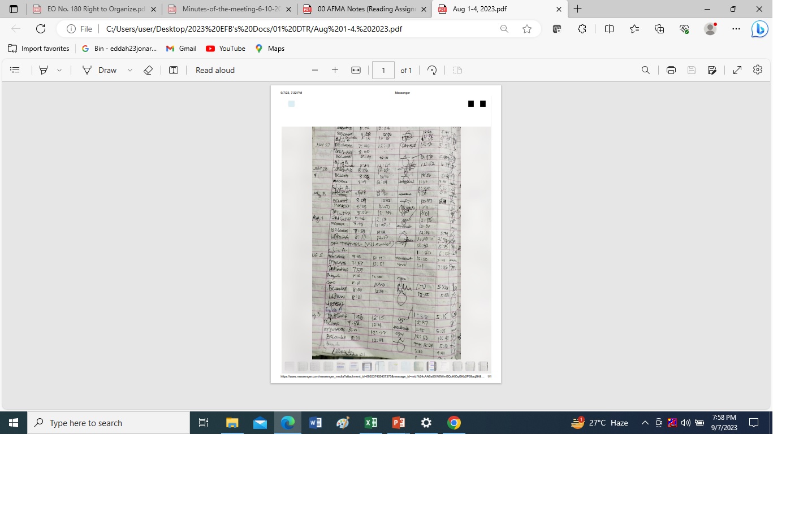Open PDF viewer settings gear
This screenshot has height=512, width=812.
(758, 70)
